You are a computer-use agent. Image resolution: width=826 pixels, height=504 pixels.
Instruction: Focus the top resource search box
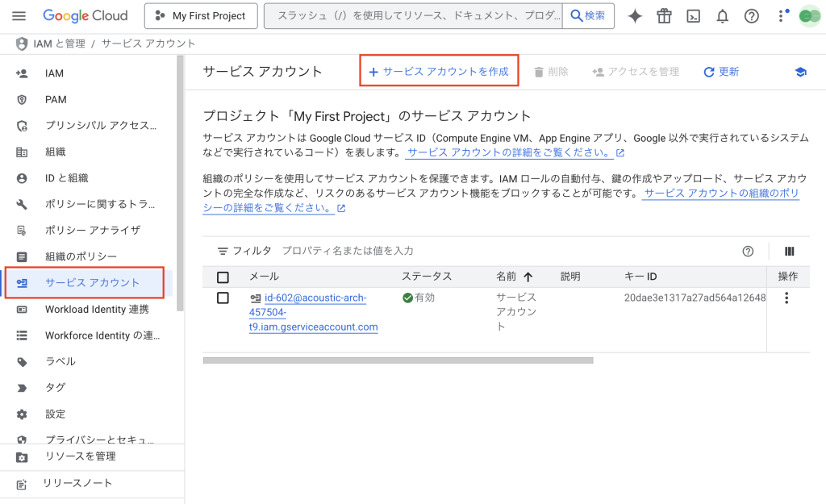(x=414, y=16)
